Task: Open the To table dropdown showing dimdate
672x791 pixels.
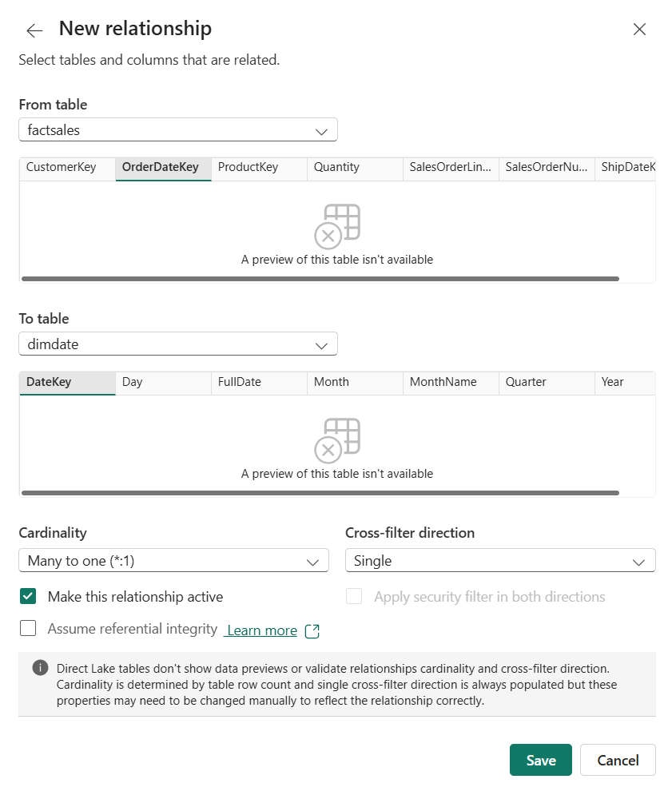Action: tap(178, 344)
